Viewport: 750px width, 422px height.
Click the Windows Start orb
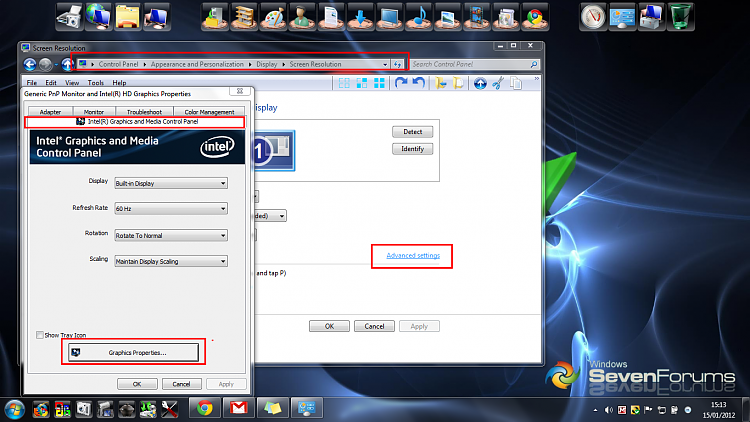point(15,410)
